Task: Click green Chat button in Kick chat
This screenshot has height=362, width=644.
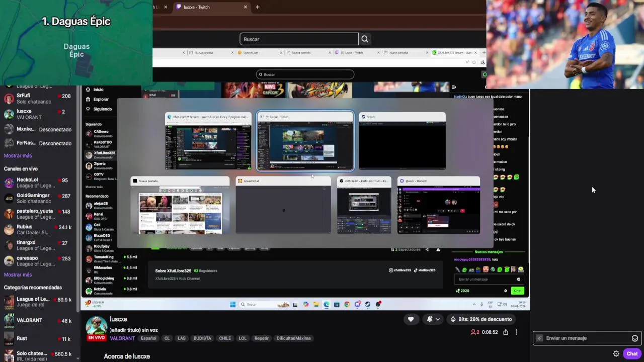Action: 517,291
